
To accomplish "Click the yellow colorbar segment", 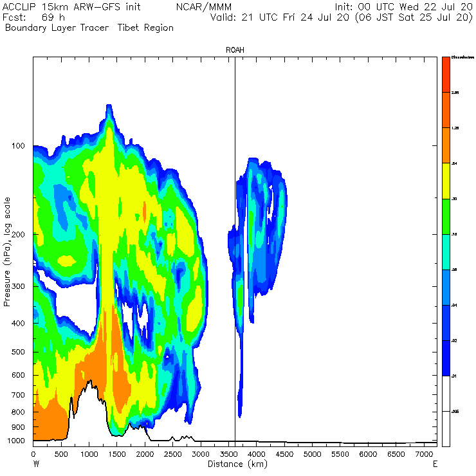I will click(x=446, y=181).
